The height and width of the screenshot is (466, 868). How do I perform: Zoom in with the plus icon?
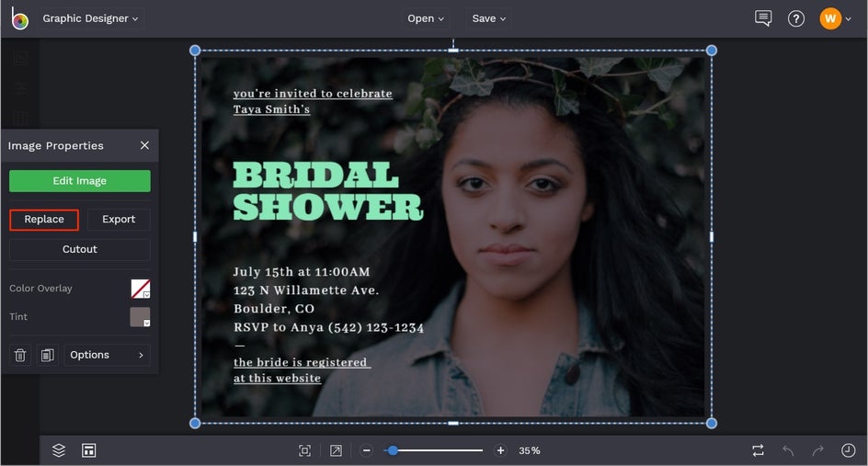(x=500, y=450)
